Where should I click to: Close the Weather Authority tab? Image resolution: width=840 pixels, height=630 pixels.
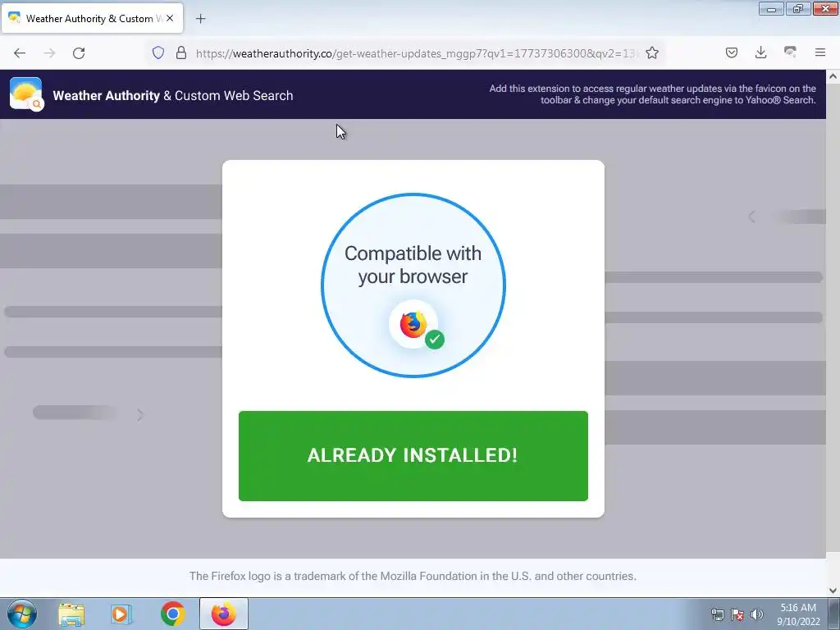tap(170, 18)
